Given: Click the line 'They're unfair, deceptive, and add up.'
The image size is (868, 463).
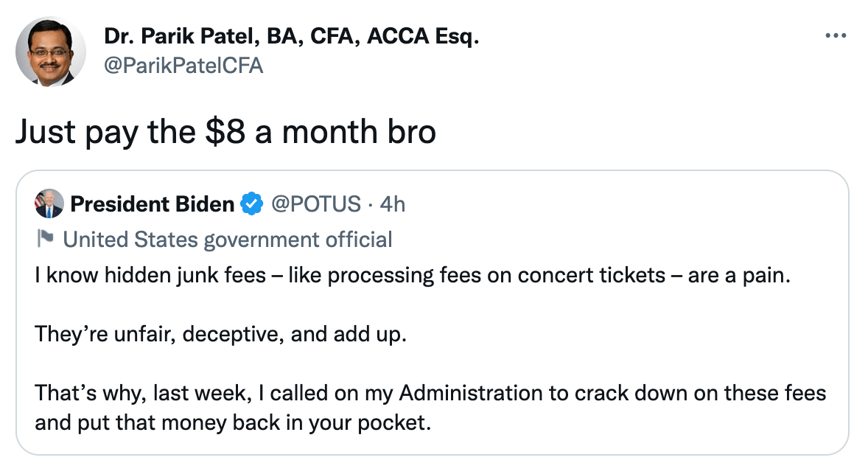Looking at the screenshot, I should 220,334.
